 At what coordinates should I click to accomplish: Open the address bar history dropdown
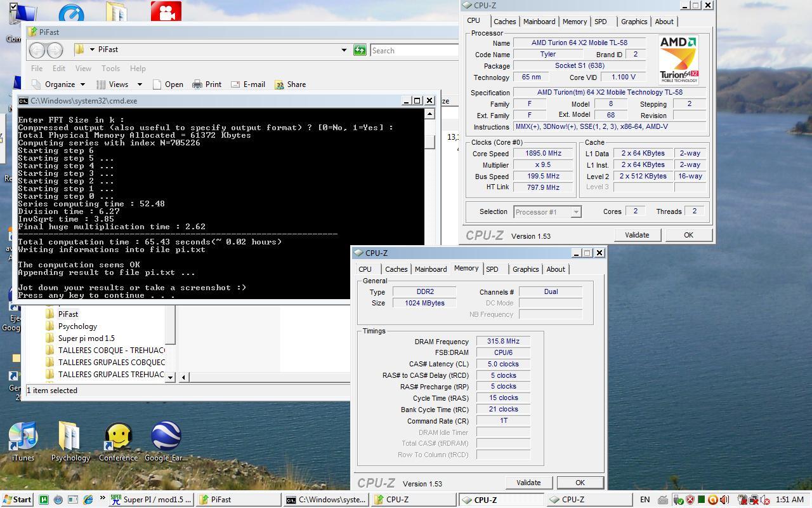point(344,50)
